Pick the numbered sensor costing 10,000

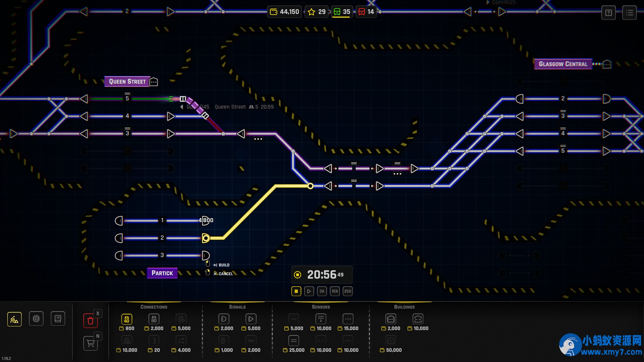[x=321, y=319]
